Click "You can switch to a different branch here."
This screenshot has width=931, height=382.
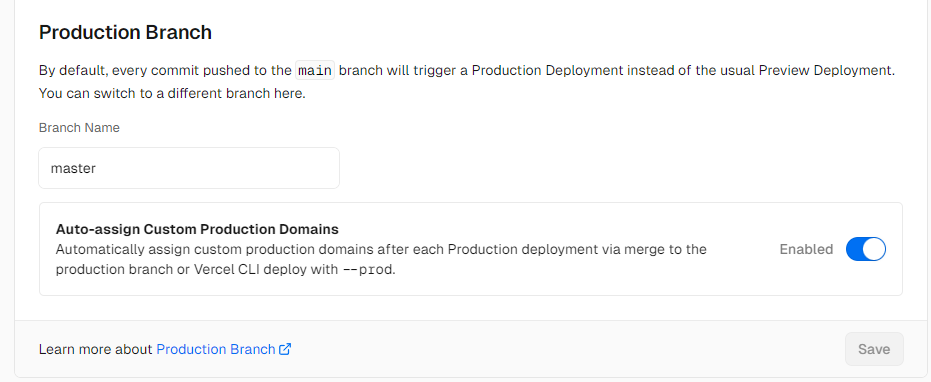(172, 94)
